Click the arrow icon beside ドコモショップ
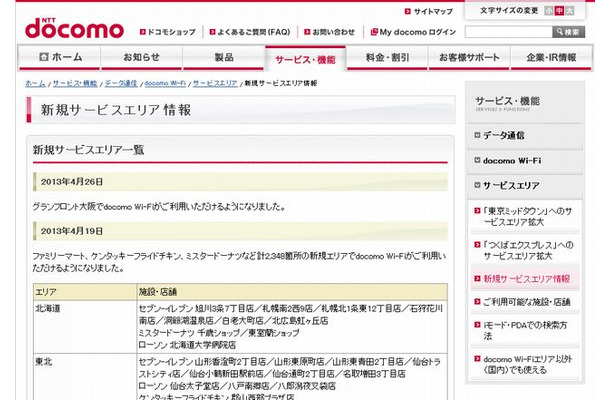This screenshot has width=610, height=400. coord(142,32)
